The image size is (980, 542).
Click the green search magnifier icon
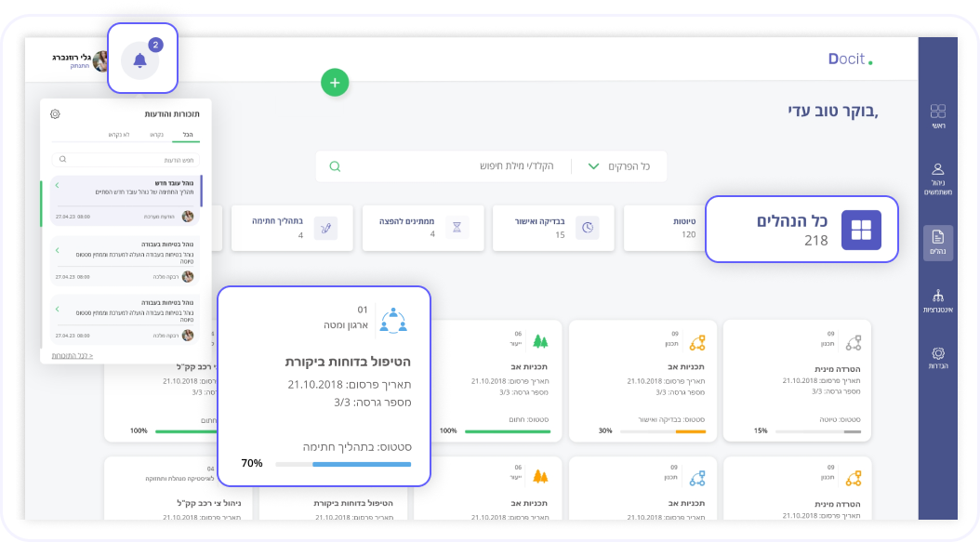click(335, 166)
